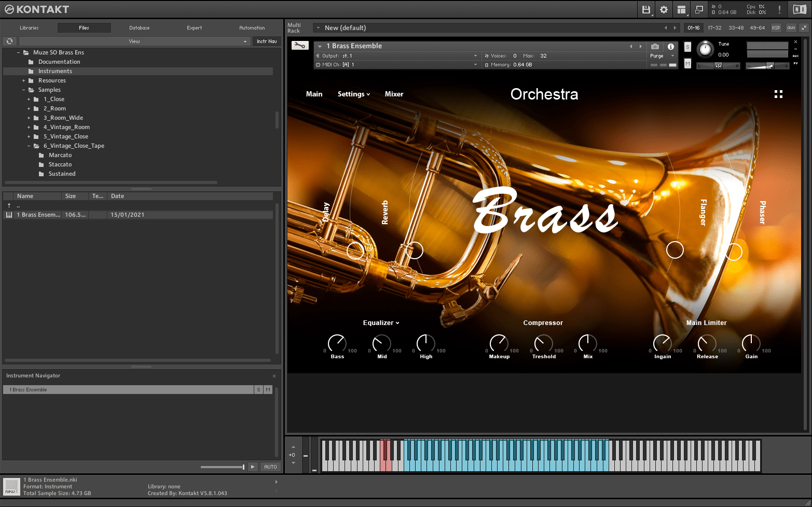Solo the Brass Ensemble instrument header

coord(687,47)
